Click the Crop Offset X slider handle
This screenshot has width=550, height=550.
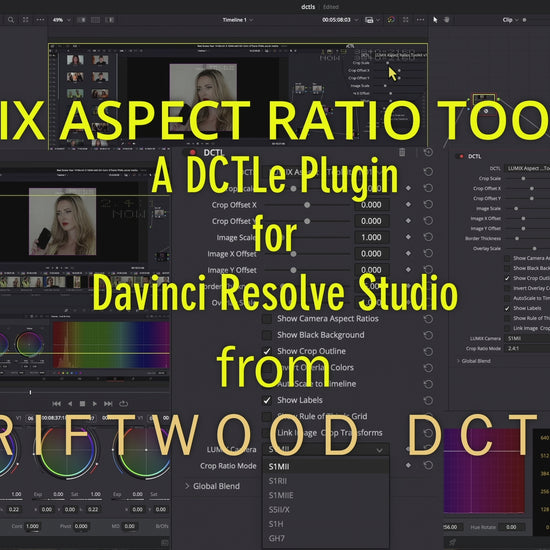coord(307,205)
